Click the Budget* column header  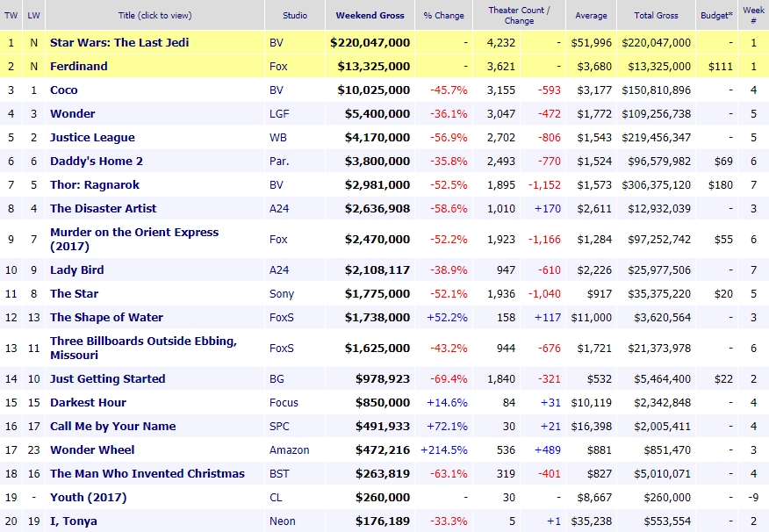(716, 15)
